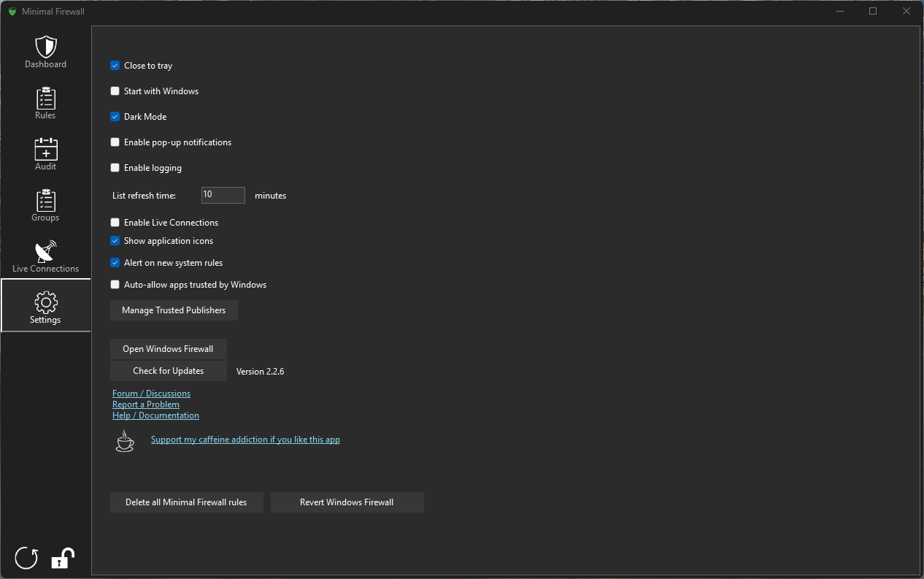Open Live Connections satellite dish icon

coord(45,252)
